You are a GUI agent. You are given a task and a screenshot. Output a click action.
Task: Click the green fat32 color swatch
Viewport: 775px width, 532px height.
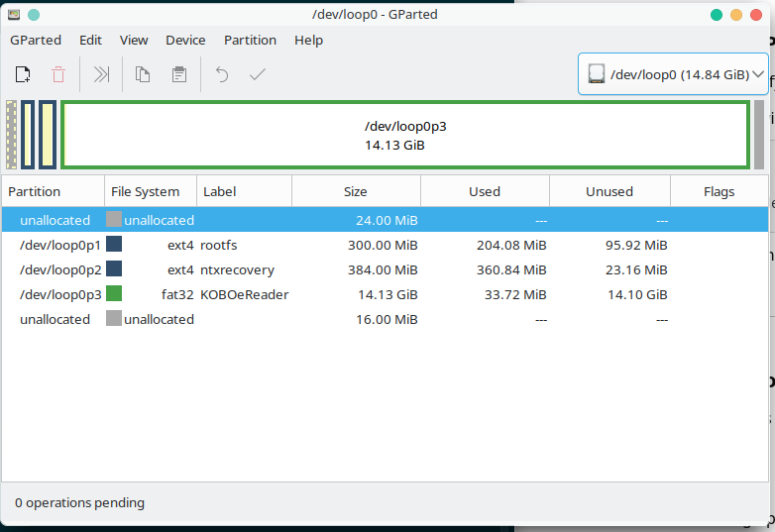pos(114,294)
